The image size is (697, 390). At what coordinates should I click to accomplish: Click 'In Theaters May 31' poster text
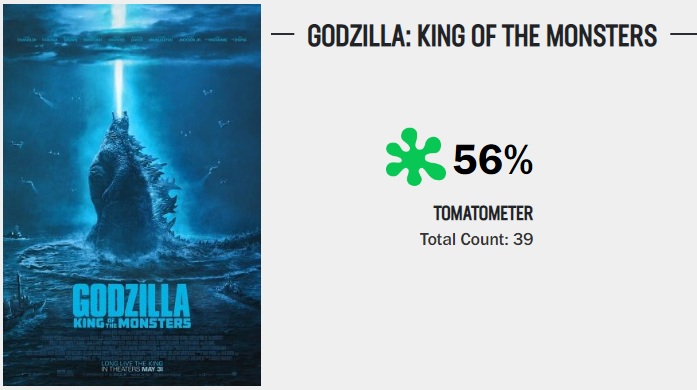pyautogui.click(x=132, y=369)
